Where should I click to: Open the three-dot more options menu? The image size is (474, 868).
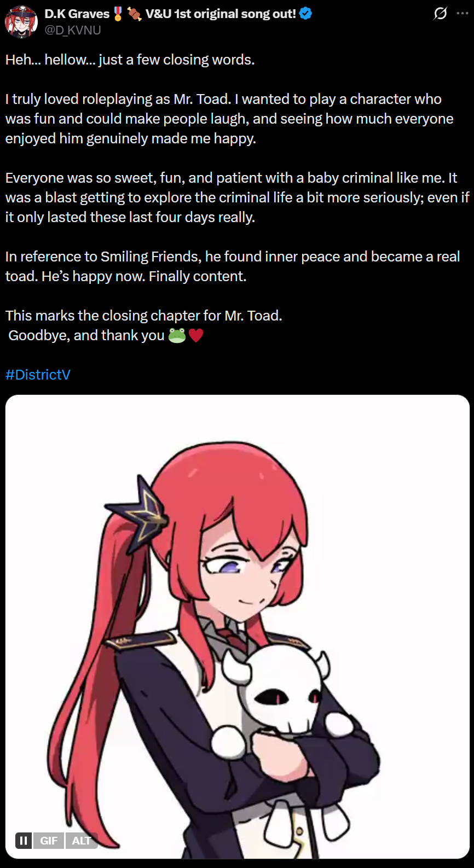[463, 13]
